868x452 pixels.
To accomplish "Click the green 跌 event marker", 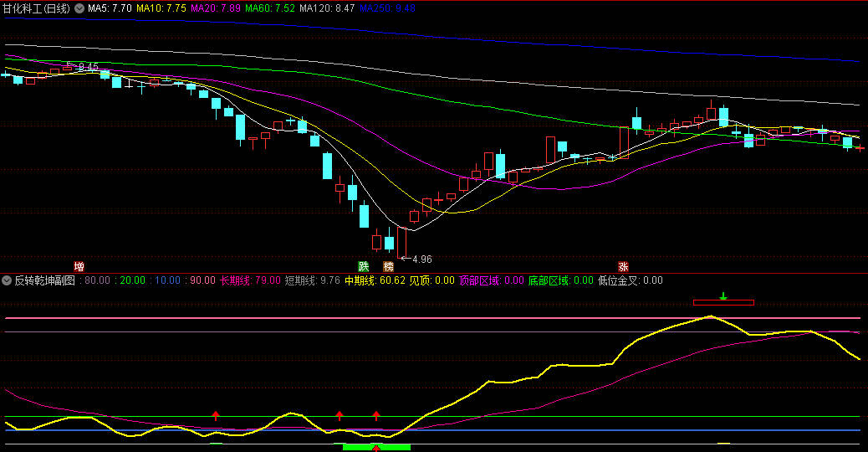I will (364, 266).
